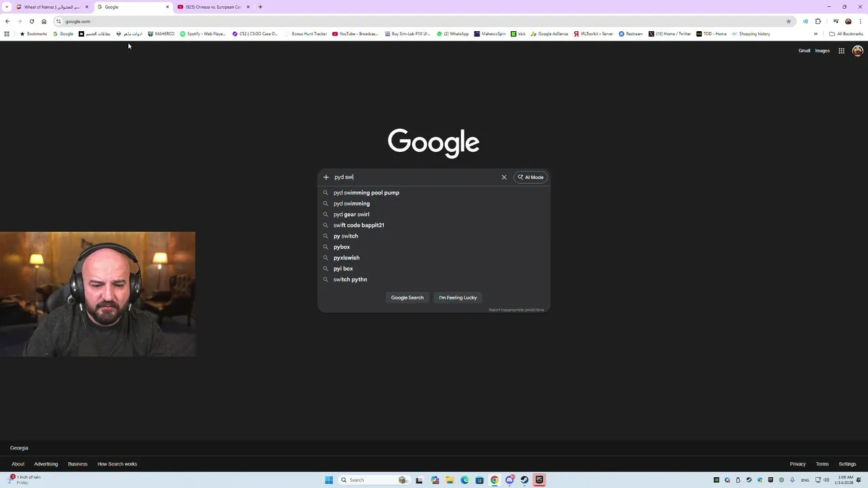
Task: Open the kick bookmark
Action: 518,34
